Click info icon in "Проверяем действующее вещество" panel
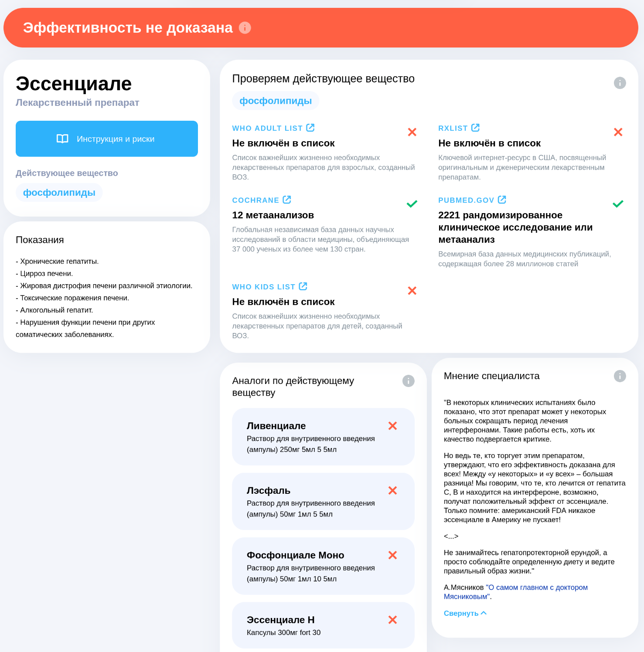 [x=620, y=83]
